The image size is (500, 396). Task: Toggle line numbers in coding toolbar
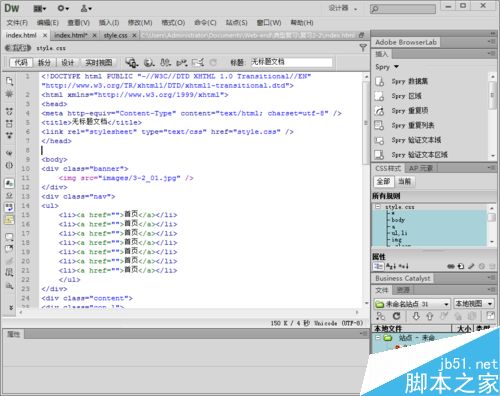pyautogui.click(x=9, y=183)
